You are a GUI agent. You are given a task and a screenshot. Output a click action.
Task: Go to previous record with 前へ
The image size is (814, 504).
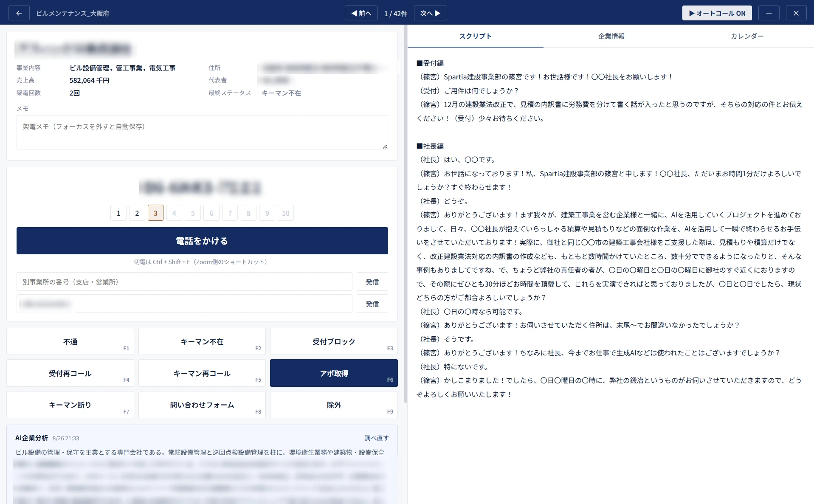[361, 13]
